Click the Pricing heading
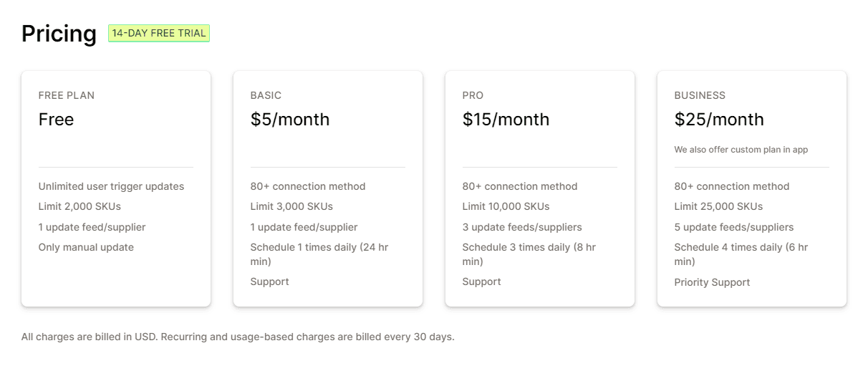This screenshot has width=868, height=366. pos(59,34)
